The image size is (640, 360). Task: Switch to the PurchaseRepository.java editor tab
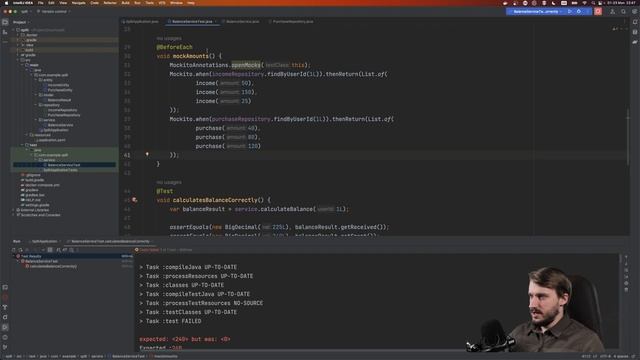click(292, 21)
